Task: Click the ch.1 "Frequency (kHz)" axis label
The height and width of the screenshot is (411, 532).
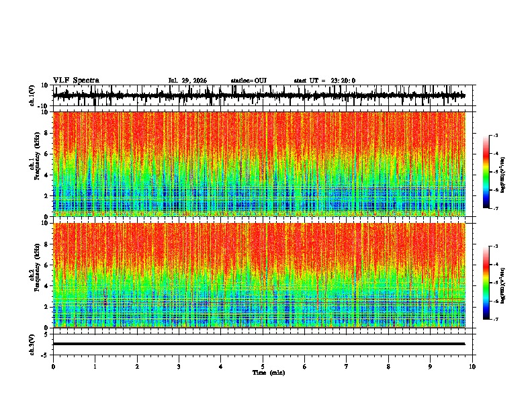Action: click(37, 156)
